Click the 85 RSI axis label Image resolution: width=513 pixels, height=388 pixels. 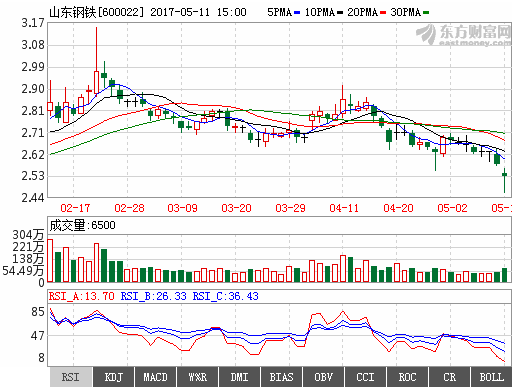pos(38,312)
